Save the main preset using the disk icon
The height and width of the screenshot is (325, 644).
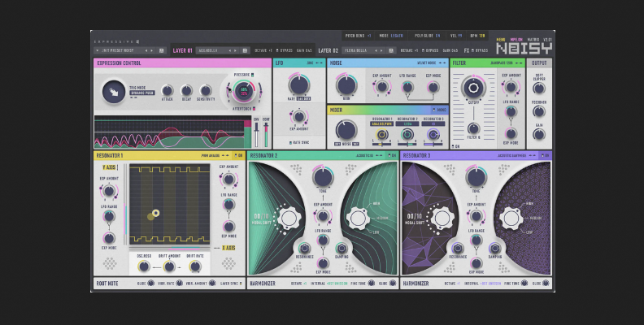tap(163, 50)
